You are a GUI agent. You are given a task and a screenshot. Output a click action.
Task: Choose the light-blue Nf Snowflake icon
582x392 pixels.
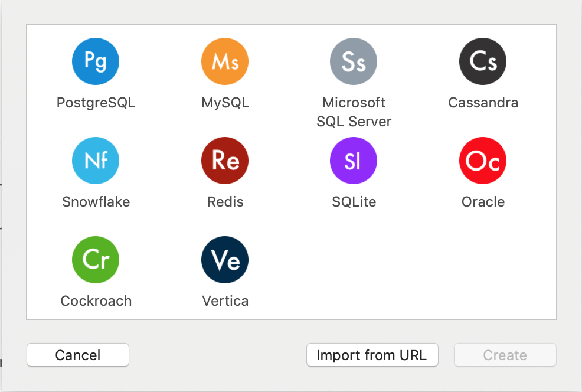[96, 161]
